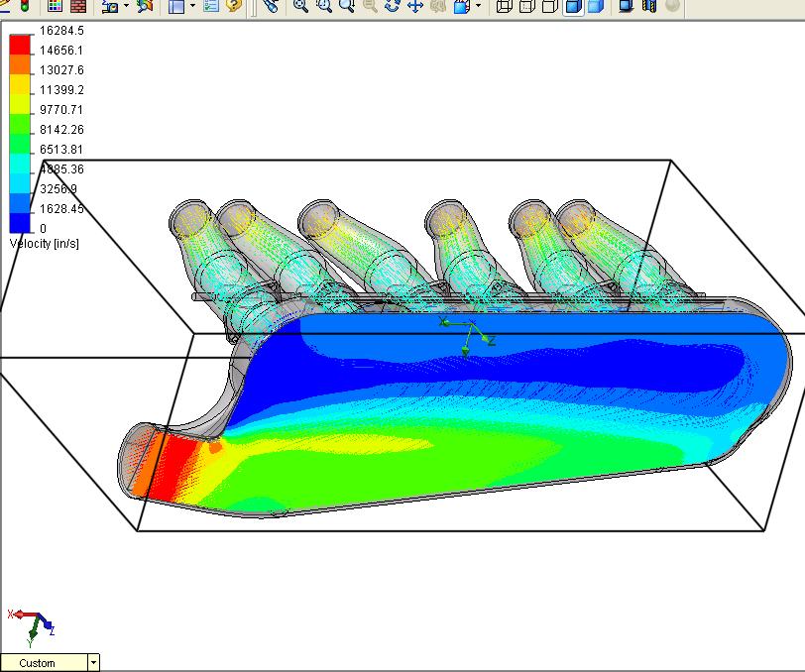Toggle Shaded With Edges display mode

pos(572,6)
